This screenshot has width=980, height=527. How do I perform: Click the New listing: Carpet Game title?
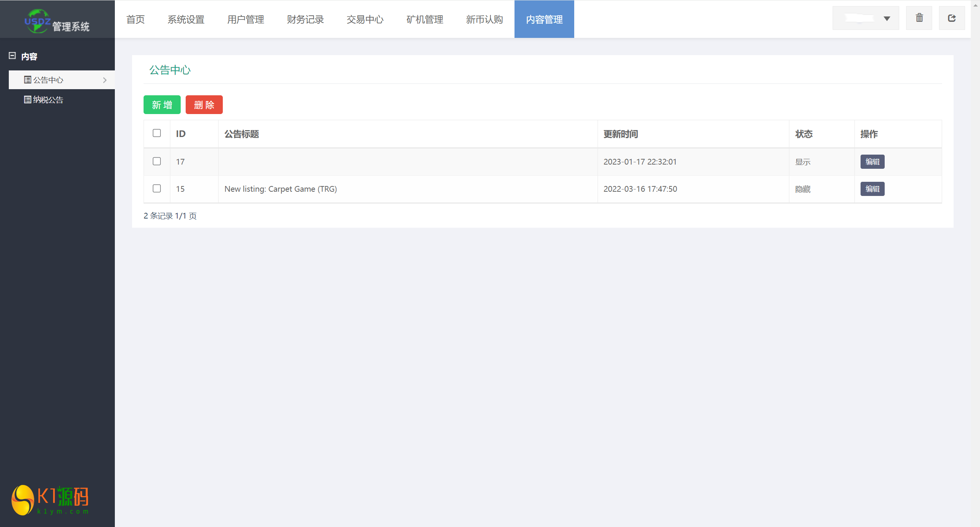point(281,189)
